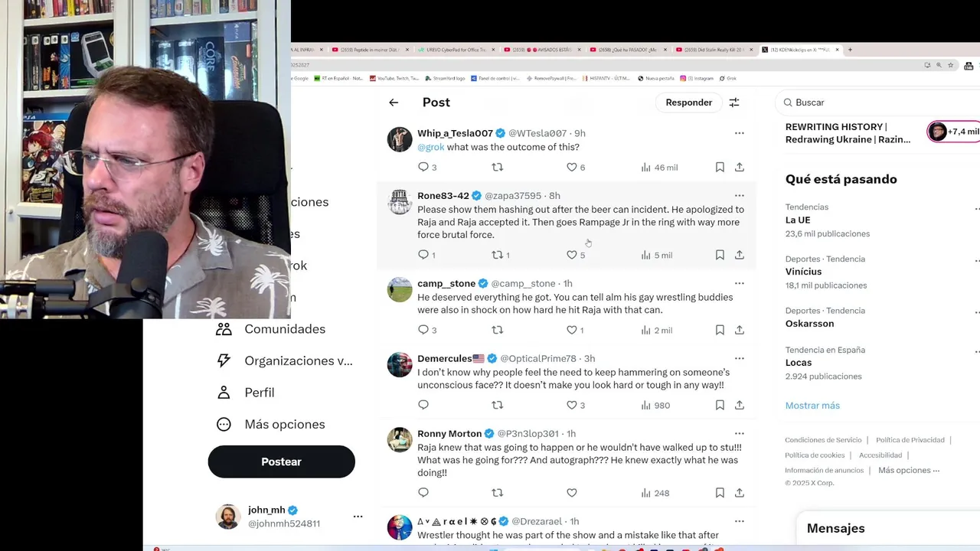Click the Responder button
Image resolution: width=980 pixels, height=551 pixels.
688,103
